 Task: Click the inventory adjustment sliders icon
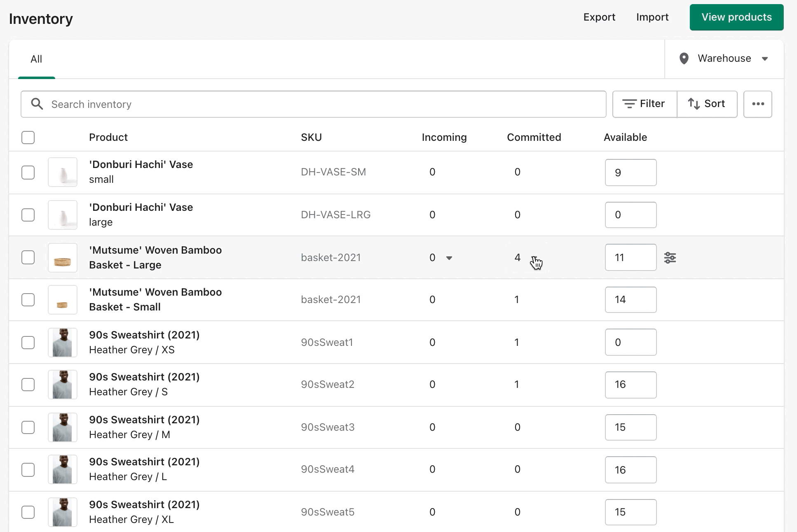(x=670, y=258)
